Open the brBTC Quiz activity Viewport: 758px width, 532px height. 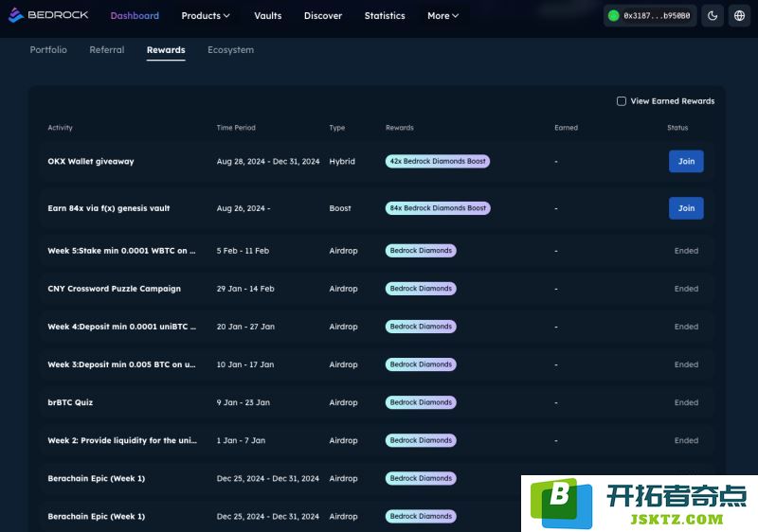click(70, 402)
